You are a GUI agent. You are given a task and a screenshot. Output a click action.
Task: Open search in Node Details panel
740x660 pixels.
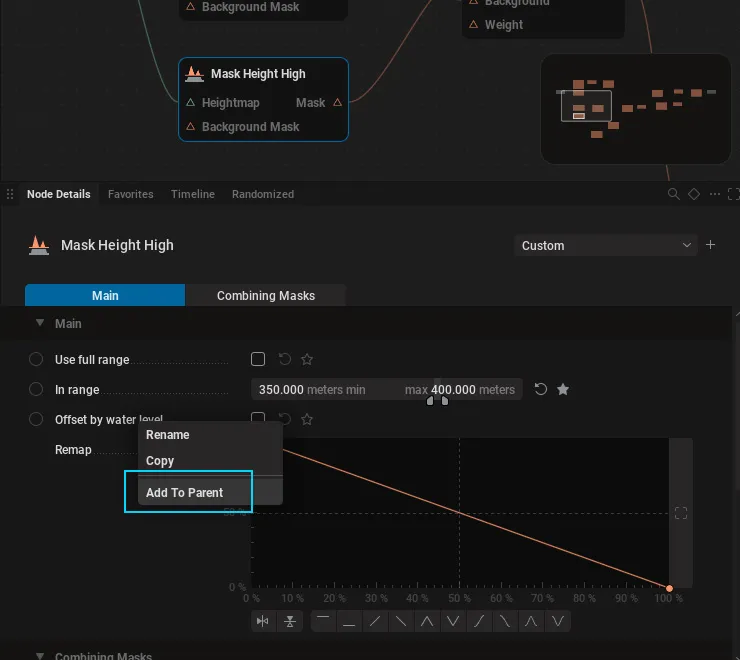coord(673,194)
